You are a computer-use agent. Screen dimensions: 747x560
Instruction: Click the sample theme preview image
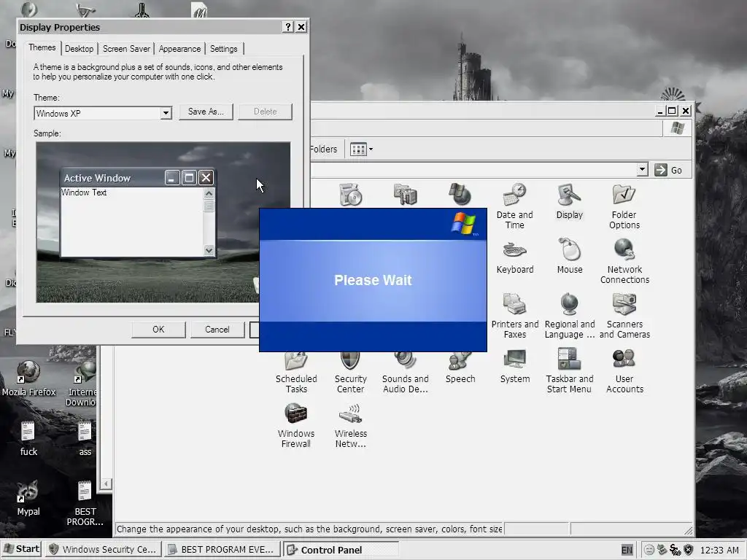[163, 222]
